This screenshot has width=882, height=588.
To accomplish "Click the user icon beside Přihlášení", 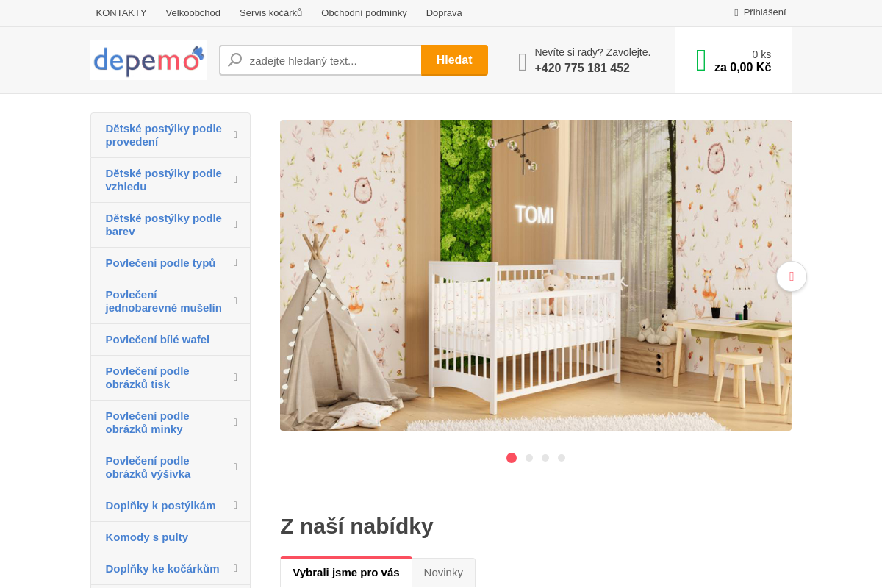I will [x=736, y=12].
